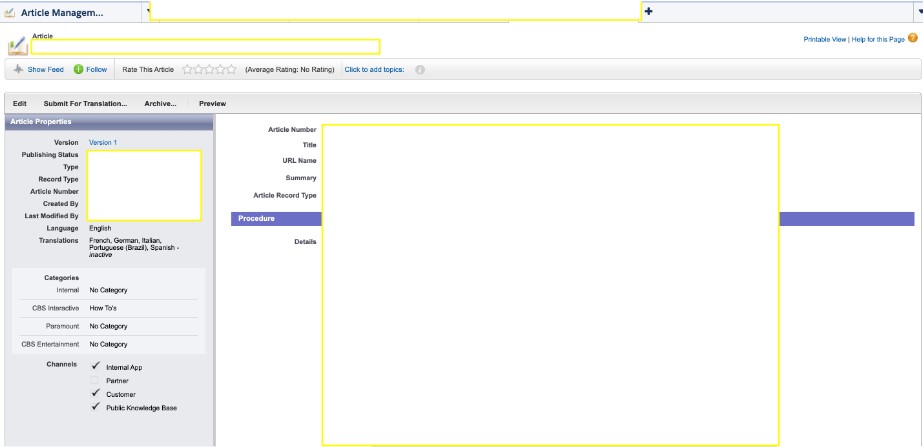
Task: Open the Archive... menu item
Action: [x=160, y=103]
